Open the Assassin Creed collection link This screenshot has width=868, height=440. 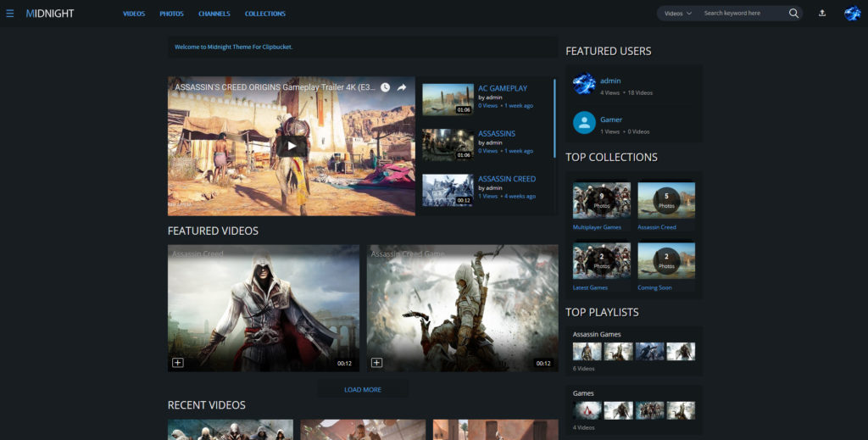coord(657,227)
